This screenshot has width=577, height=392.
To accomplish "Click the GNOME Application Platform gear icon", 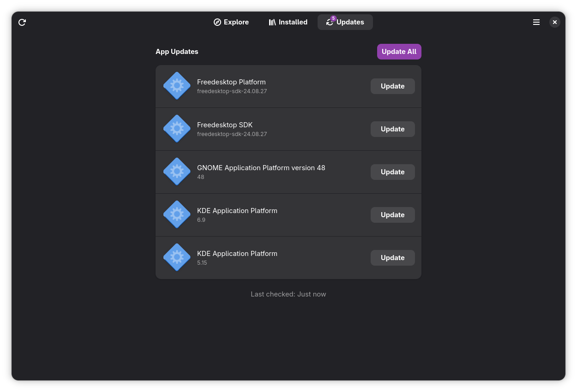I will click(177, 172).
